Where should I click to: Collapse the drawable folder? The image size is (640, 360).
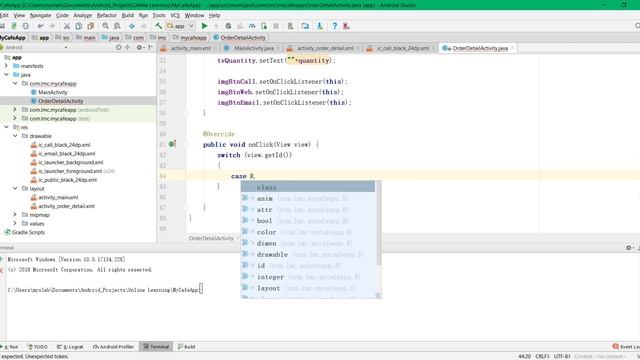[x=15, y=136]
